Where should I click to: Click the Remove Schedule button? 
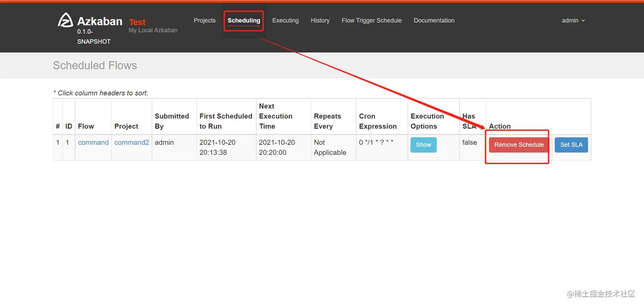coord(519,145)
